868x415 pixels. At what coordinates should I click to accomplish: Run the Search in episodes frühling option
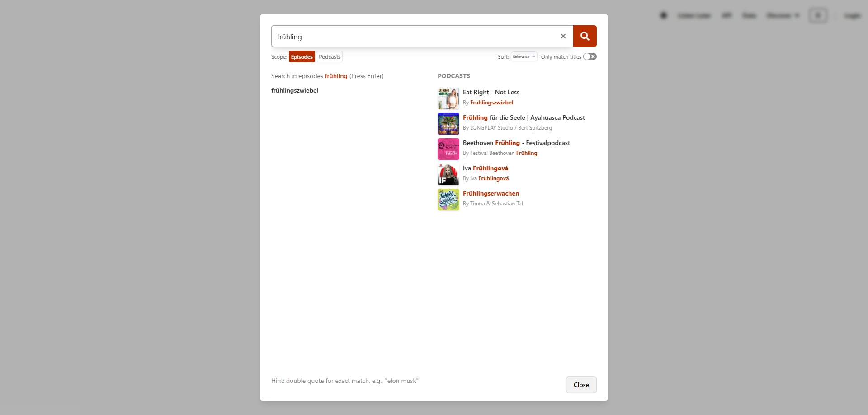(327, 76)
